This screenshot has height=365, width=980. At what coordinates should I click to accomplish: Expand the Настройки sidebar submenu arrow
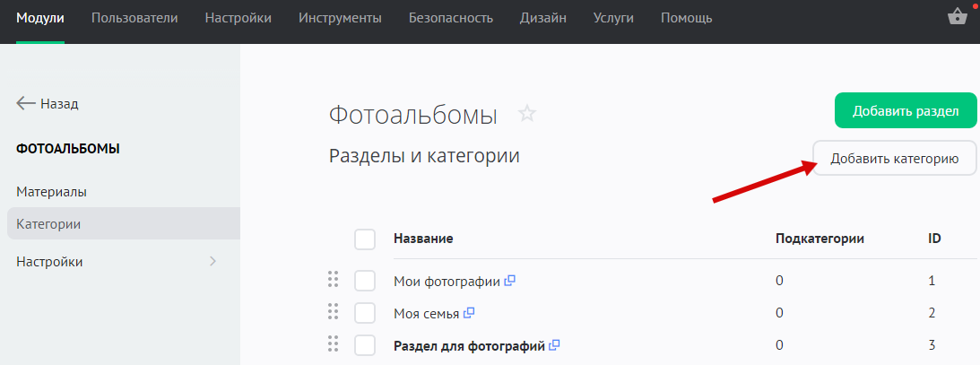click(212, 262)
